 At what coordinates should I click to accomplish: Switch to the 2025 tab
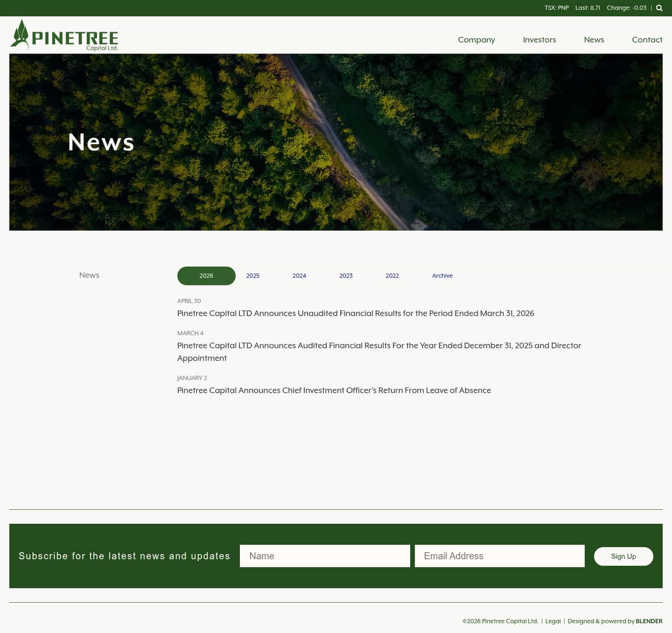(x=253, y=276)
